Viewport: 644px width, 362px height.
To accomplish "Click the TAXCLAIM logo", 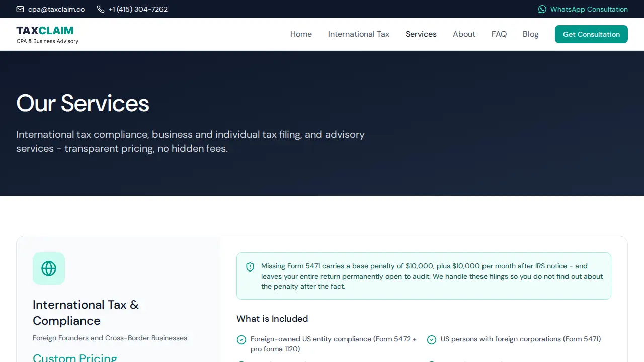I will [47, 34].
